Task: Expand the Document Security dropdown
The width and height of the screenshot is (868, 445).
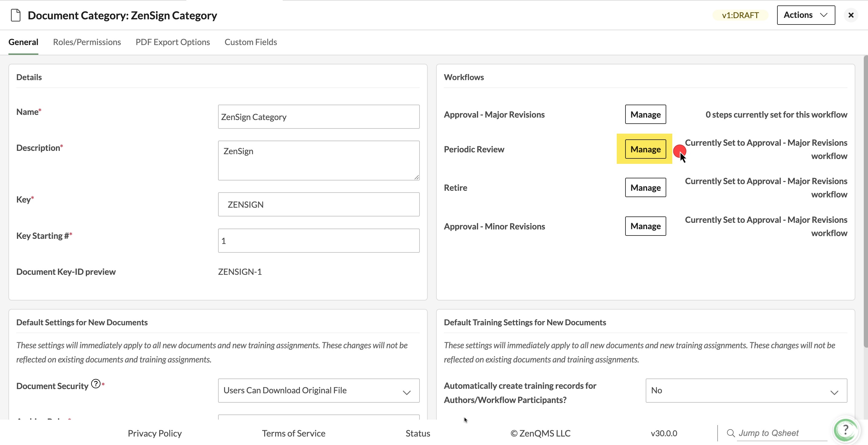Action: coord(319,390)
